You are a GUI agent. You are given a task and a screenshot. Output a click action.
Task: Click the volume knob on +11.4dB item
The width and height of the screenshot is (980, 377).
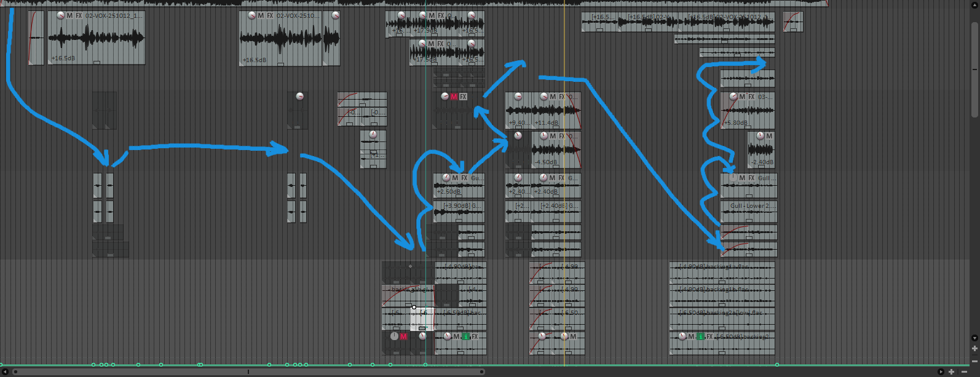[x=543, y=97]
